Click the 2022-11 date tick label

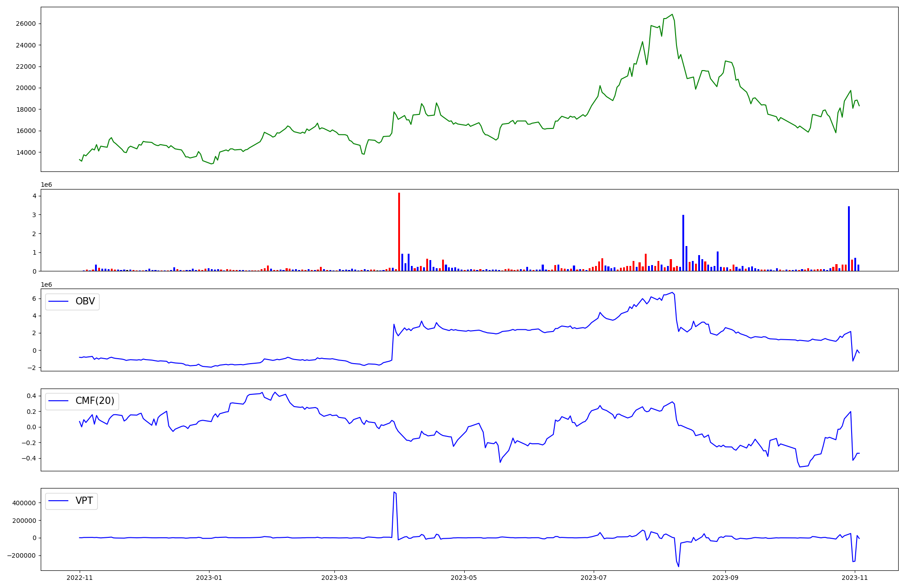click(x=80, y=578)
